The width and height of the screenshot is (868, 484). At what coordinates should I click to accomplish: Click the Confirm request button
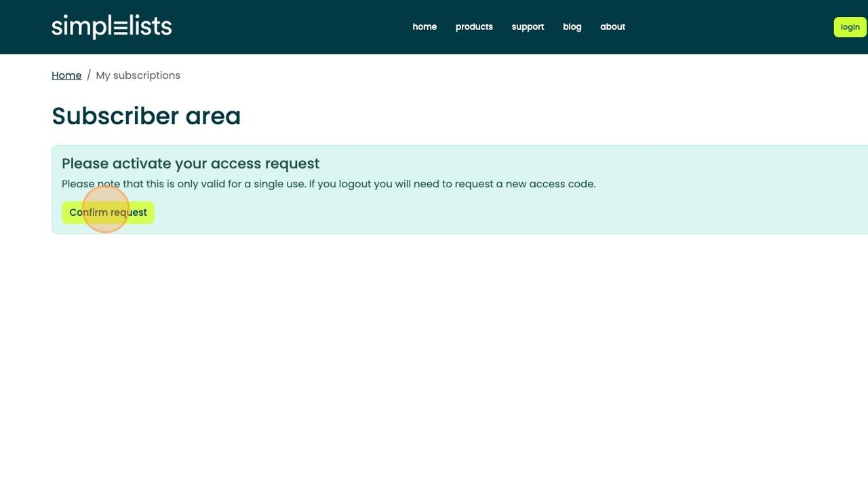[x=108, y=212]
